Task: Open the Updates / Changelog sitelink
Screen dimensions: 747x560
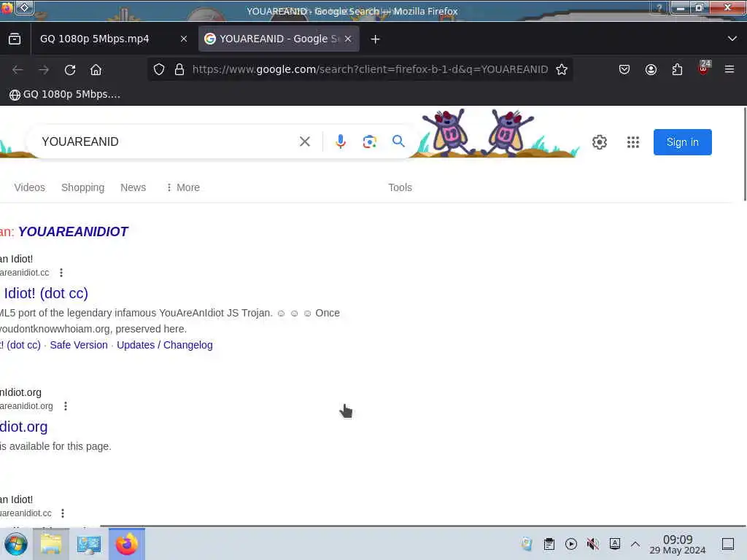Action: 165,345
